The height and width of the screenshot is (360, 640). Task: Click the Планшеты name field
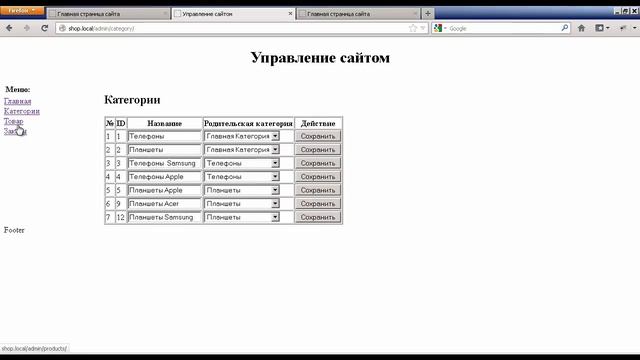tap(165, 149)
